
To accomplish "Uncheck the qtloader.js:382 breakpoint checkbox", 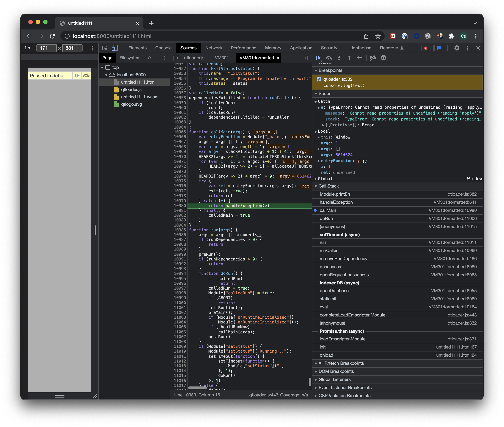I will [319, 79].
